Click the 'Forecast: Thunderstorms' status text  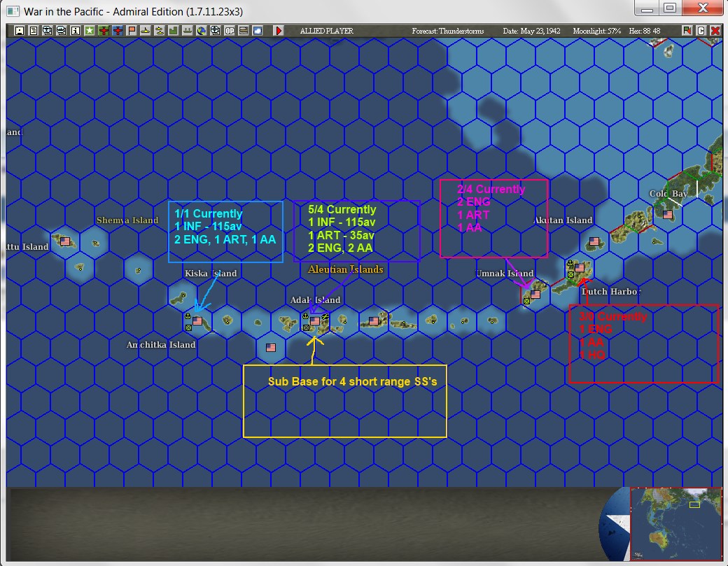tap(447, 31)
